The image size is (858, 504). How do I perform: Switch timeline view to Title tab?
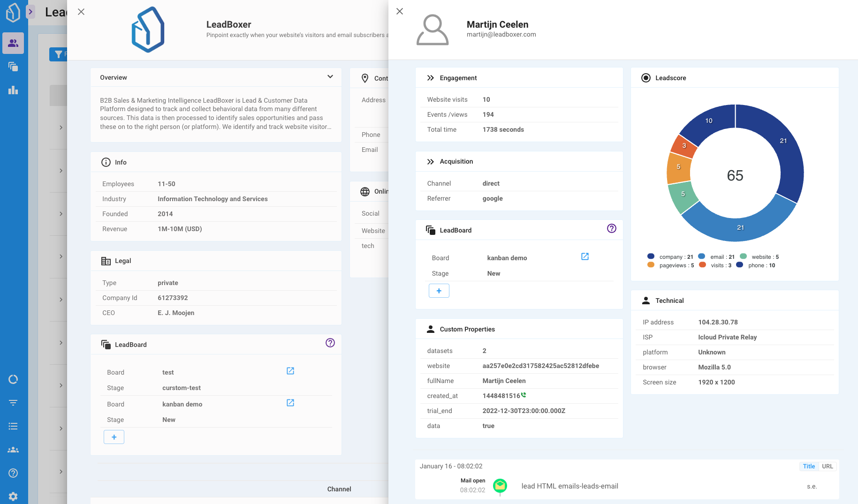[809, 466]
